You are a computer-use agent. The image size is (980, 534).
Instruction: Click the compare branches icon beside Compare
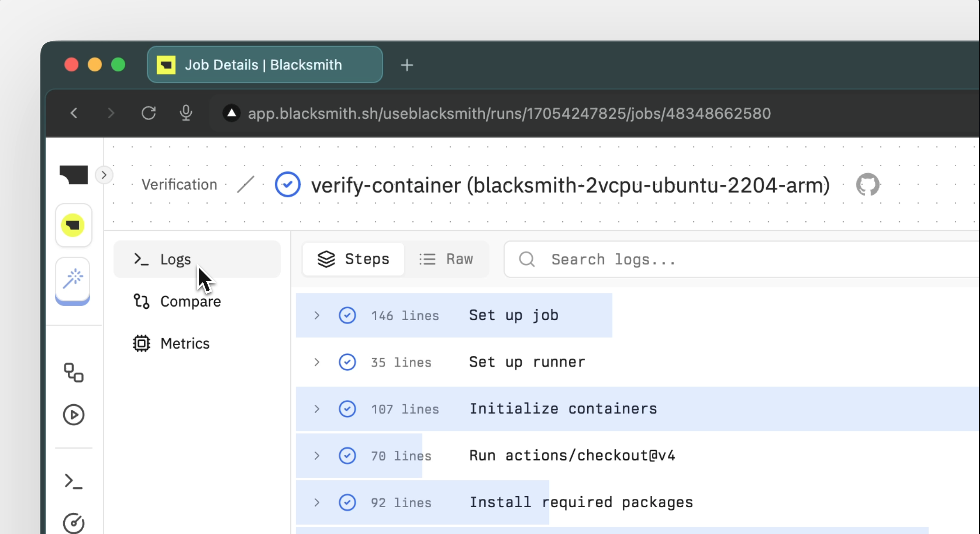(x=141, y=301)
